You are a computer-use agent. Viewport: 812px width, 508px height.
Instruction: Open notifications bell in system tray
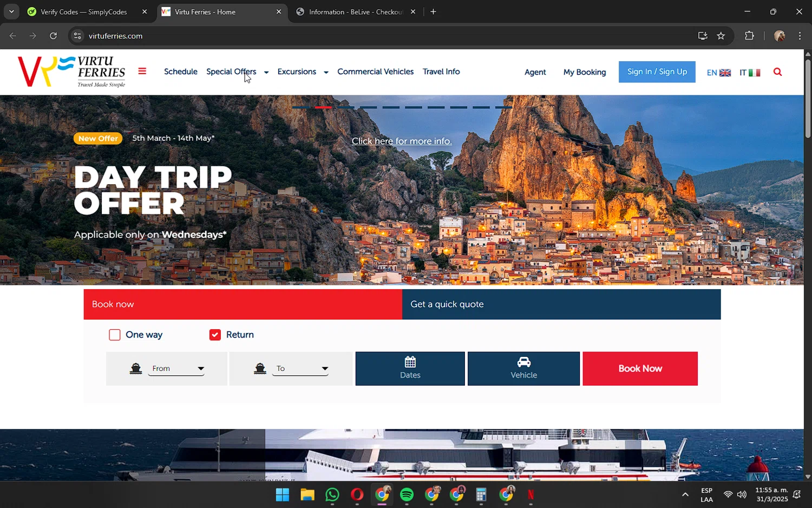(797, 494)
